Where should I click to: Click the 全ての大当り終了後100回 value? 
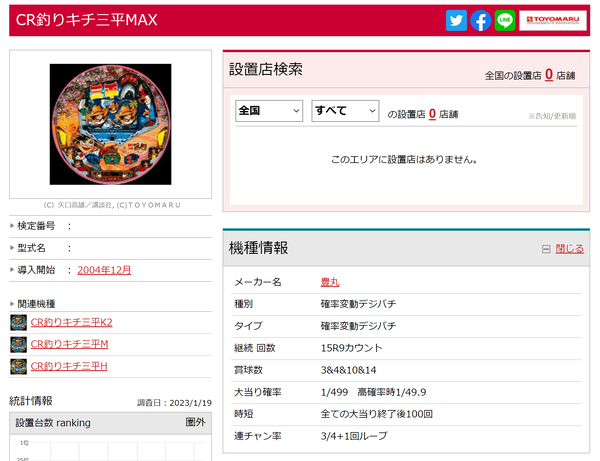click(x=377, y=414)
